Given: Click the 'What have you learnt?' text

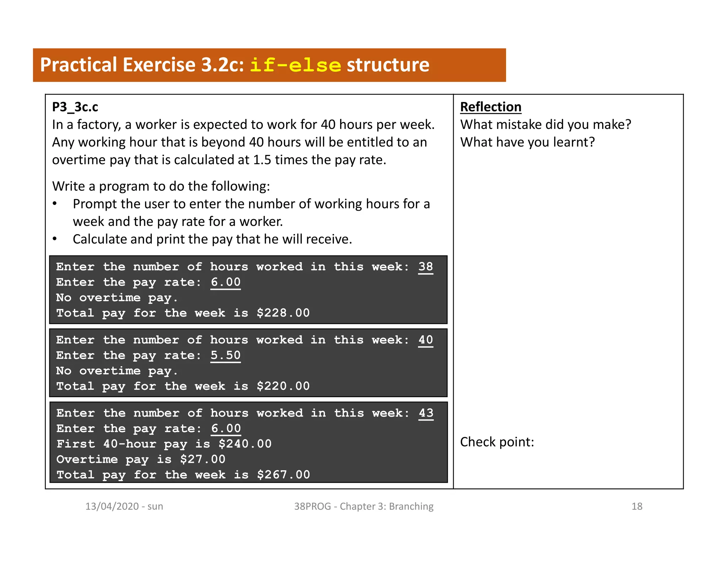Looking at the screenshot, I should click(x=527, y=142).
